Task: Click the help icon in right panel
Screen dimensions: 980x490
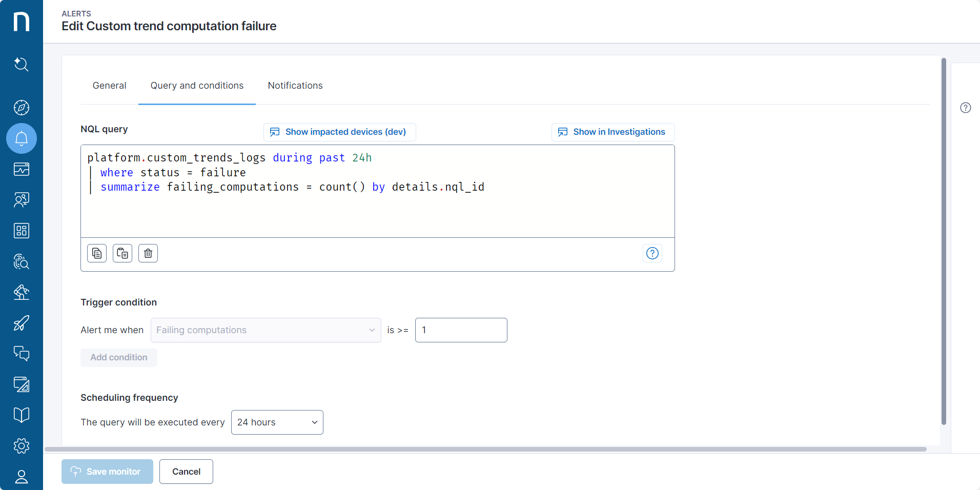Action: coord(965,108)
